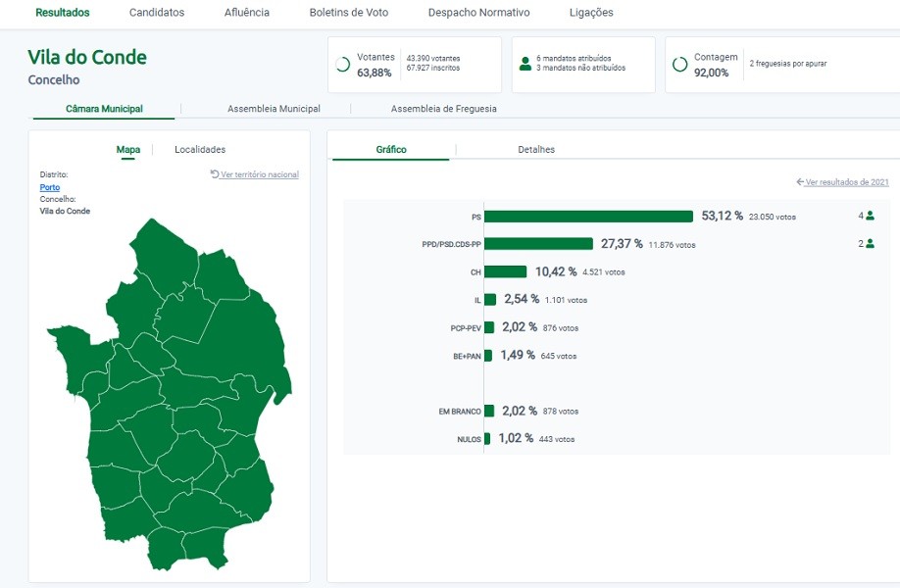Click the undo arrow beside Ver território nacional
The height and width of the screenshot is (588, 900).
[215, 174]
